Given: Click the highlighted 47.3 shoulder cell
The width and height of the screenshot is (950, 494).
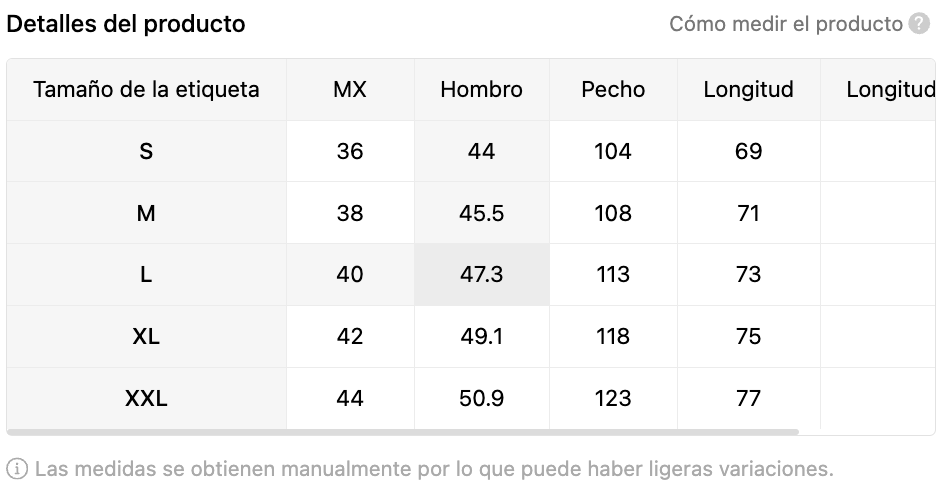Looking at the screenshot, I should [x=482, y=275].
